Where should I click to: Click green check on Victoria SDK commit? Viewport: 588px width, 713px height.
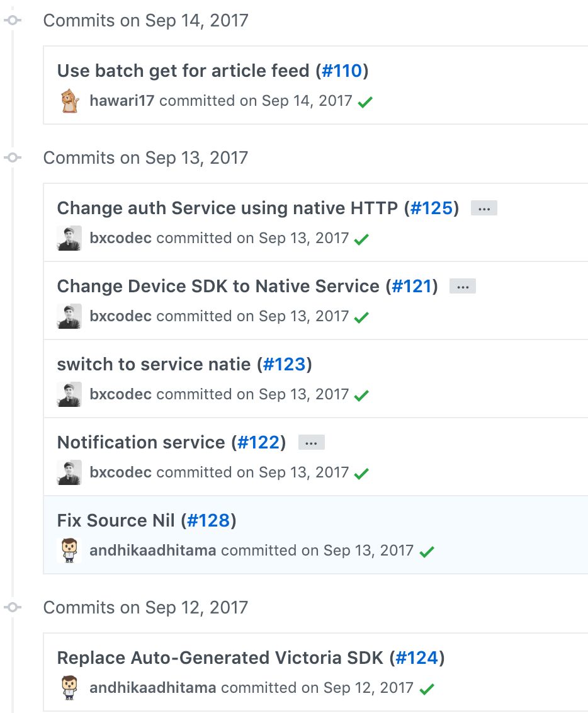(x=427, y=689)
